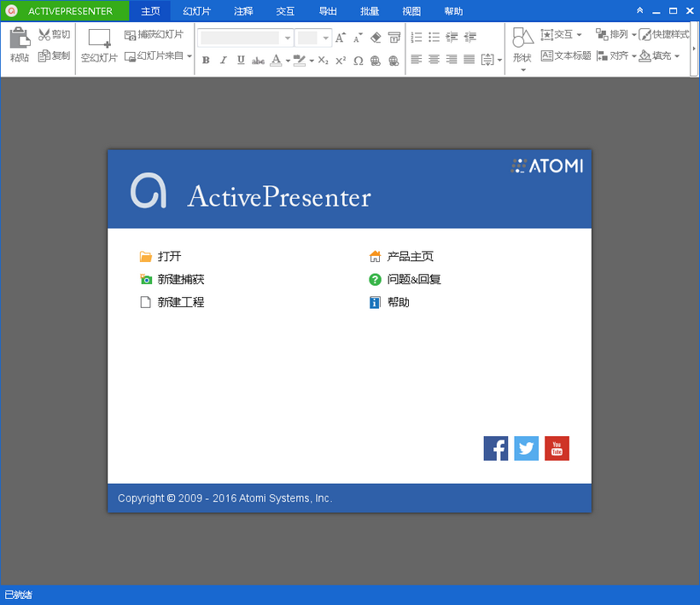Screen dimensions: 700x605
Task: Switch to the 主页 (Home) tab
Action: (x=150, y=11)
